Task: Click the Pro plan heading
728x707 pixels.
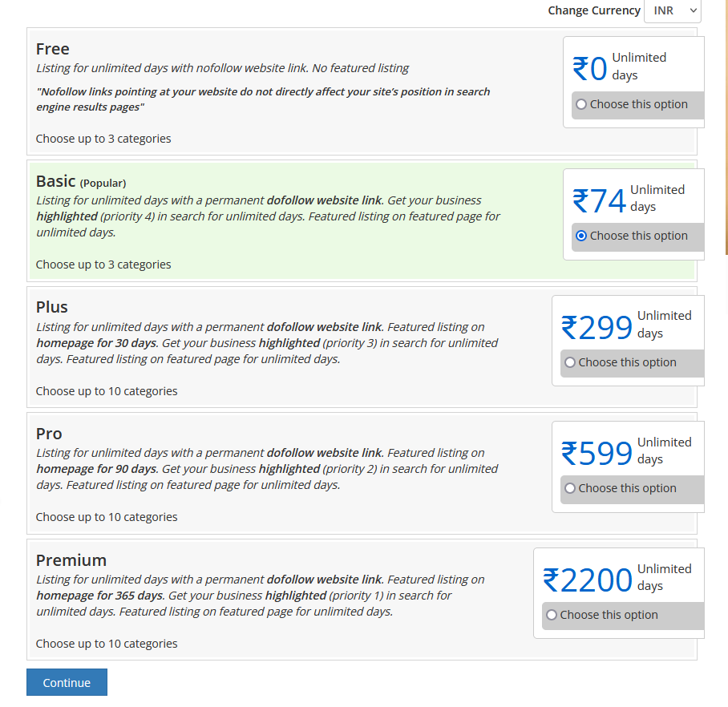Action: click(x=49, y=434)
